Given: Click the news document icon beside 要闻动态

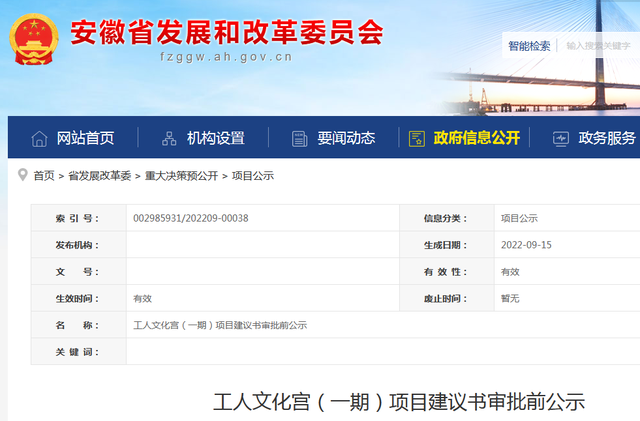Looking at the screenshot, I should tap(299, 139).
